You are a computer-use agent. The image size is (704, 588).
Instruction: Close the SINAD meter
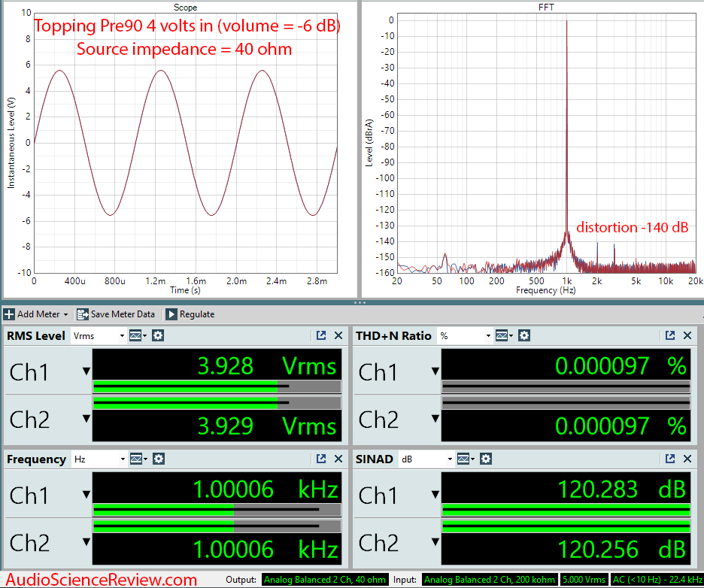(x=687, y=459)
